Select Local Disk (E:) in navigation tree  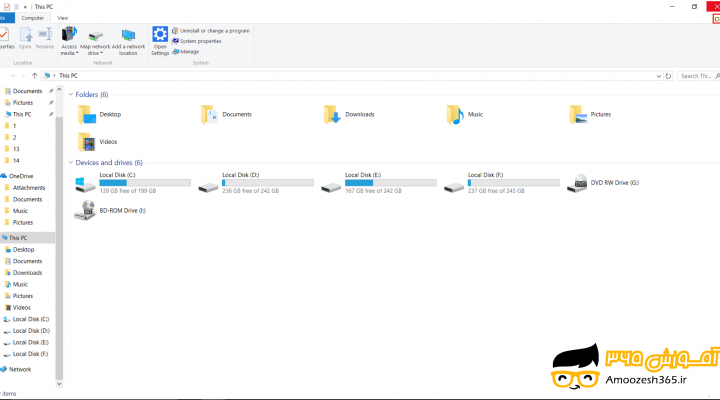pos(30,343)
